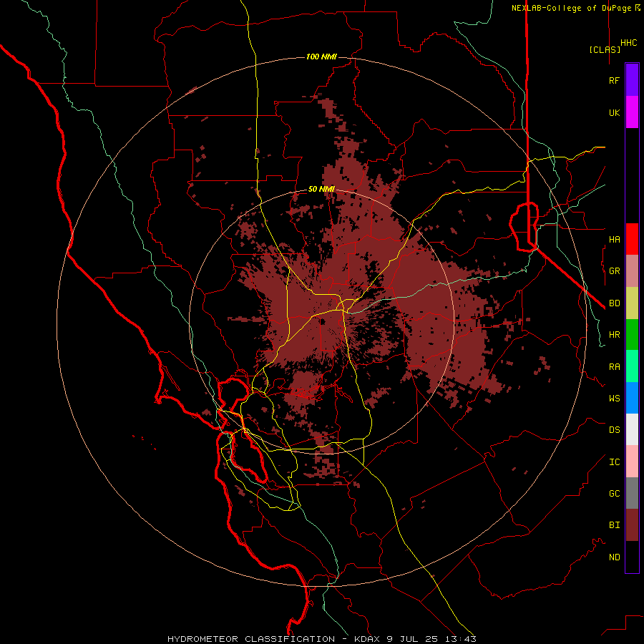Click the GC gray legend swatch
Screen dimensions: 644x644
tap(632, 493)
